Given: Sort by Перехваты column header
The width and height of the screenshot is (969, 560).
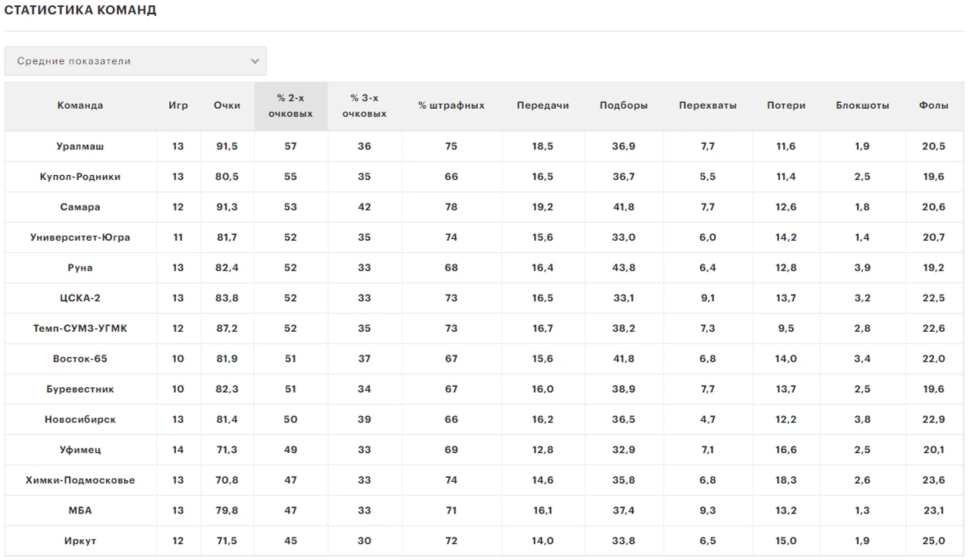Looking at the screenshot, I should click(x=708, y=105).
